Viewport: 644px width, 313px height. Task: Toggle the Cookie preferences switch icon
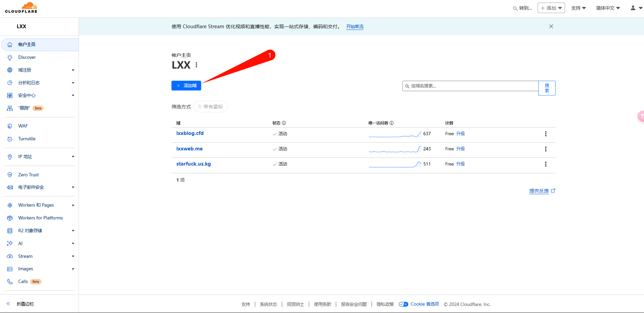(x=403, y=304)
